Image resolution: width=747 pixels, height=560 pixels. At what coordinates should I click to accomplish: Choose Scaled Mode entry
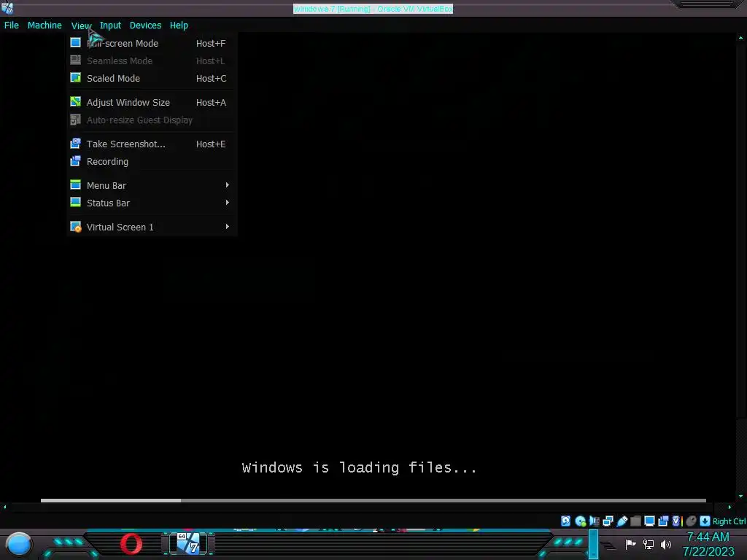(151, 78)
